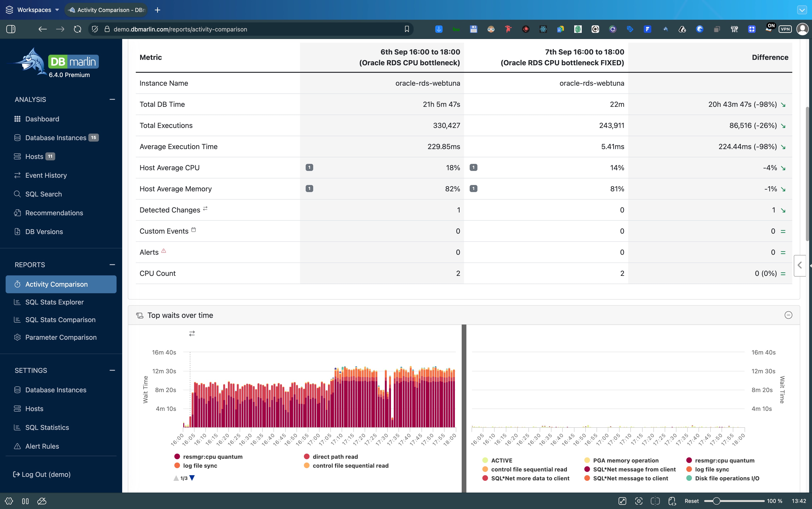Go forward in browser history
This screenshot has height=509, width=812.
[x=60, y=29]
